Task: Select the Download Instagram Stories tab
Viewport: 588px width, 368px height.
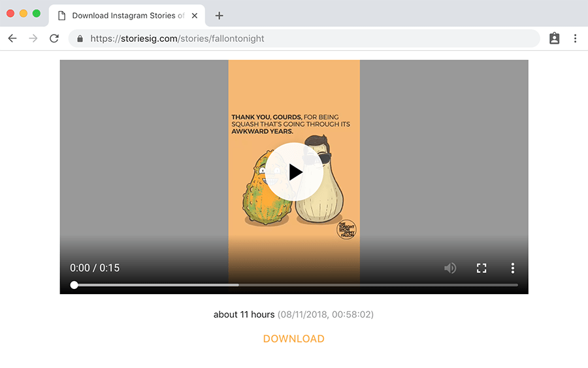Action: coord(127,16)
